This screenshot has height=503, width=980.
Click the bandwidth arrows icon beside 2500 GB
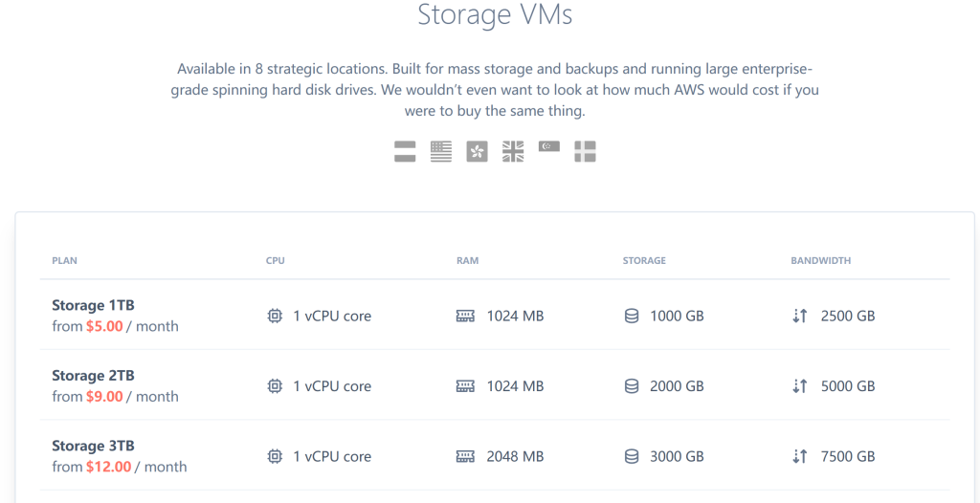tap(800, 317)
